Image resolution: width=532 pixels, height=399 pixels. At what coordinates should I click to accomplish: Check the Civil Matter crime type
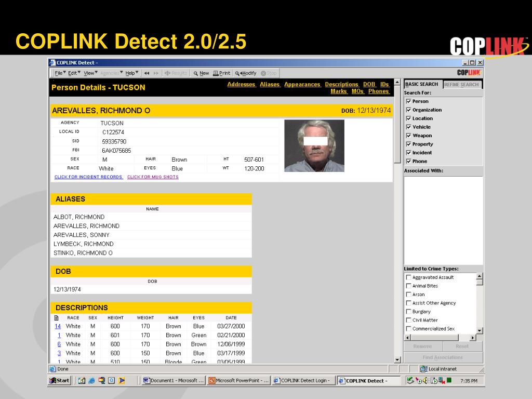pyautogui.click(x=408, y=320)
